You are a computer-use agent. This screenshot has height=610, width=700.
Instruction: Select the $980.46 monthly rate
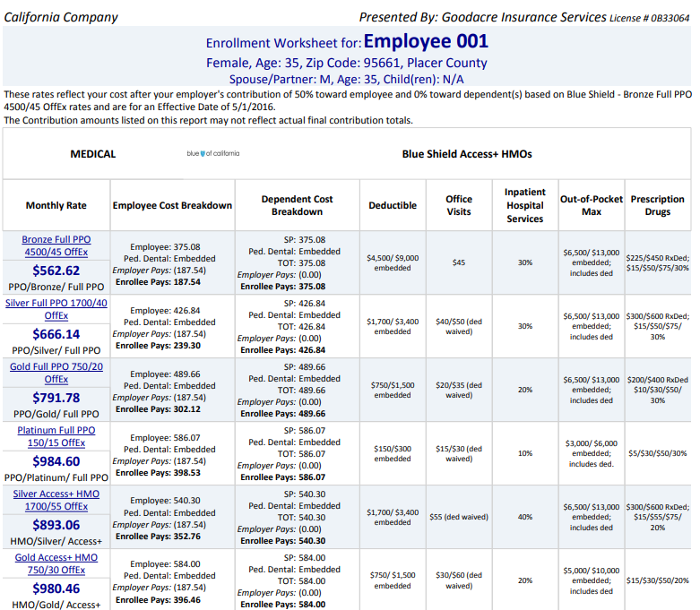click(x=56, y=589)
